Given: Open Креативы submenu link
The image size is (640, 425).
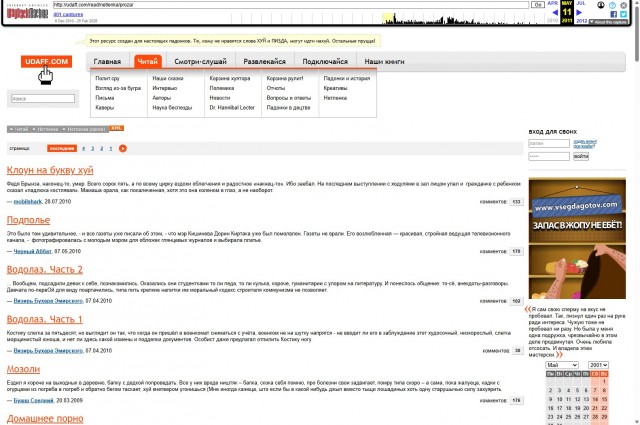Looking at the screenshot, I should pyautogui.click(x=335, y=88).
